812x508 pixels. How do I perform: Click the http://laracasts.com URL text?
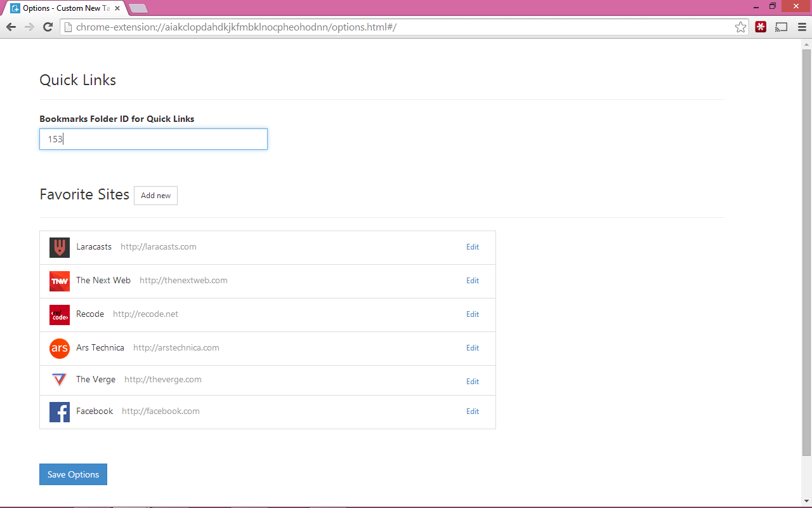coord(159,246)
